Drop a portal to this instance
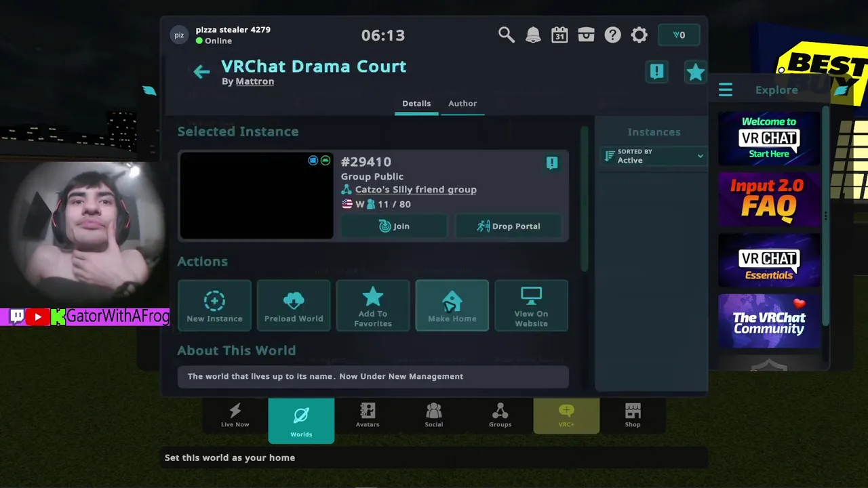The height and width of the screenshot is (488, 868). 509,226
